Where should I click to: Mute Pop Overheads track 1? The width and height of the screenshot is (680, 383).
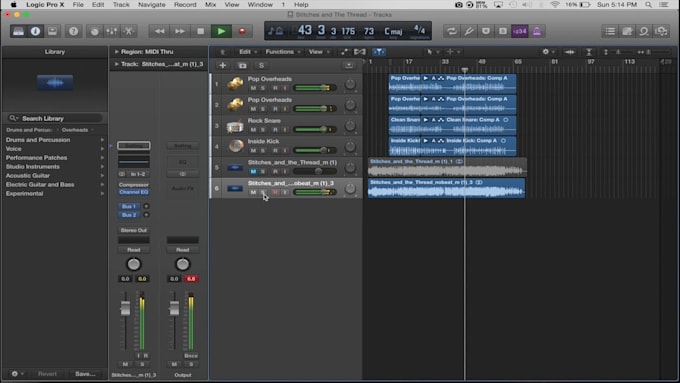(253, 88)
